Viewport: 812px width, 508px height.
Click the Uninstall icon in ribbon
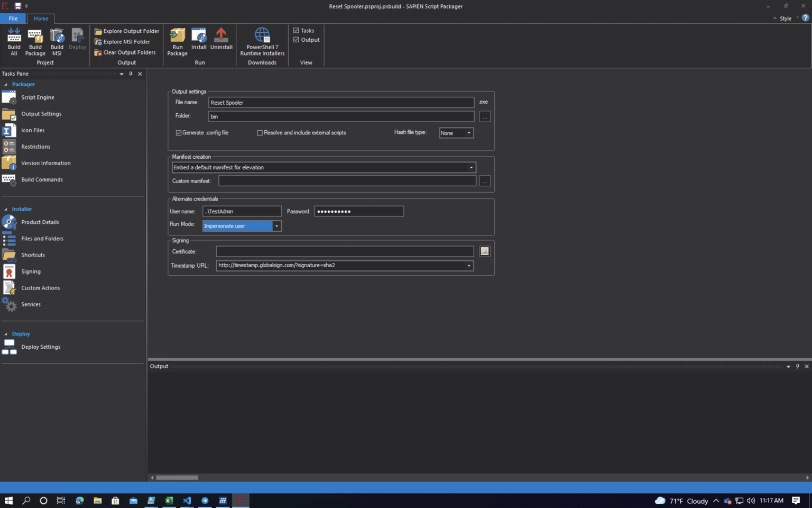(x=221, y=39)
